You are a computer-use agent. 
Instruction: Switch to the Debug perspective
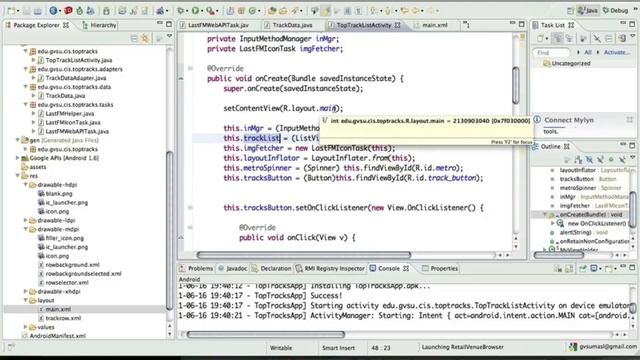pos(616,11)
